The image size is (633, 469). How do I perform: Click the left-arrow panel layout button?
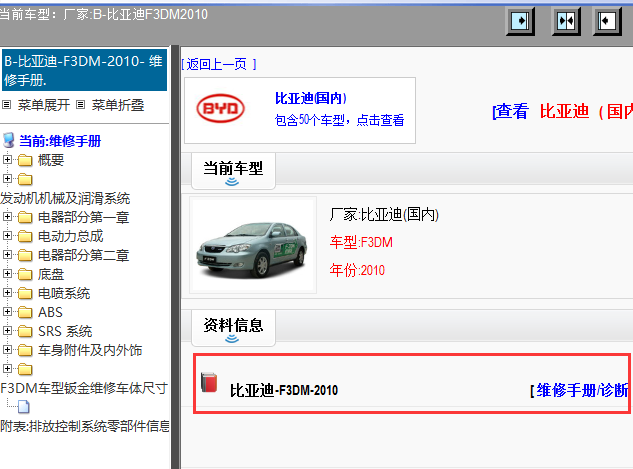tap(607, 21)
